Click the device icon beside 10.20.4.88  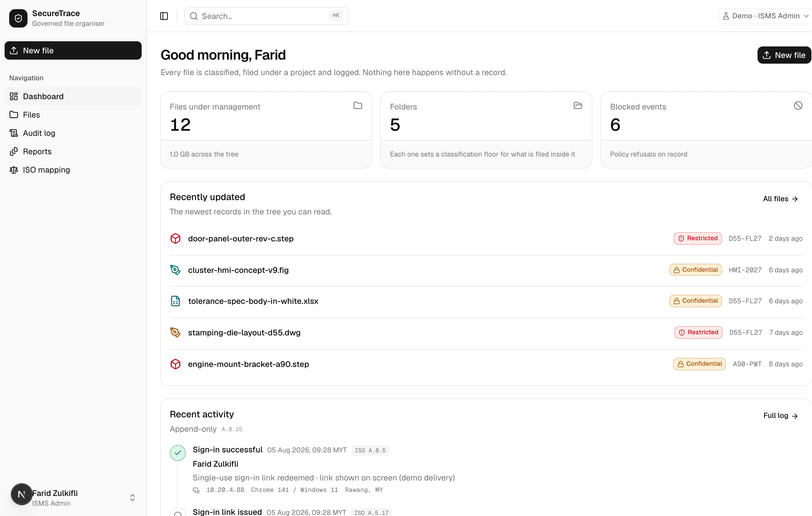tap(196, 490)
